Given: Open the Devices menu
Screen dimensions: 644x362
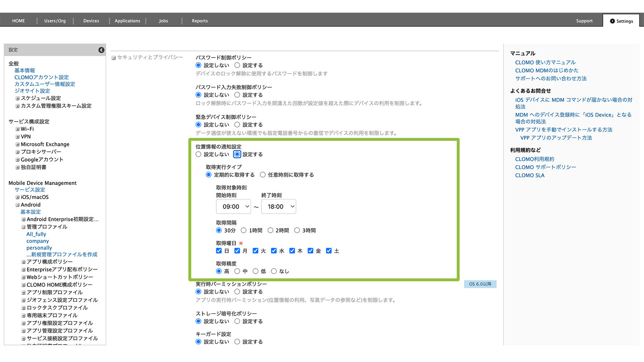Looking at the screenshot, I should 91,21.
